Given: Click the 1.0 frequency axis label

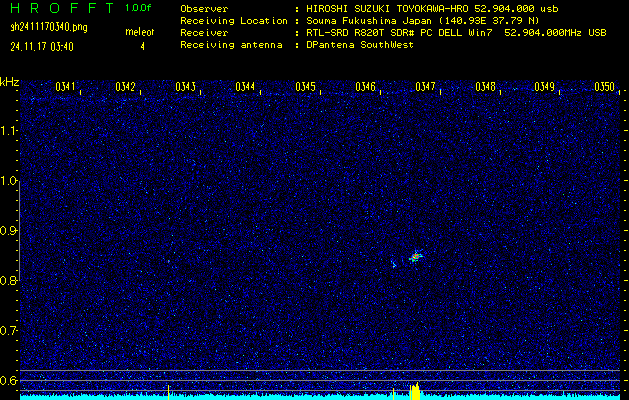Looking at the screenshot, I should [x=9, y=181].
